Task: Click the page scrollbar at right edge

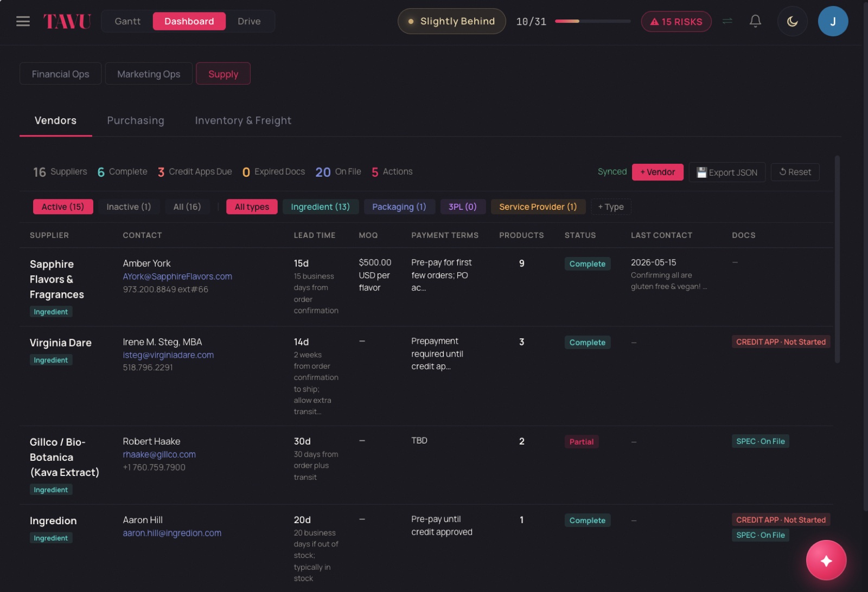Action: (x=865, y=256)
